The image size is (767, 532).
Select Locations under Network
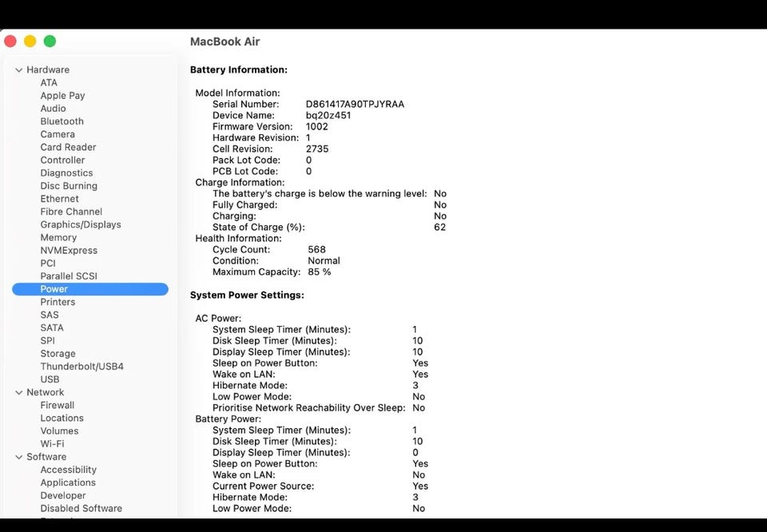tap(62, 418)
